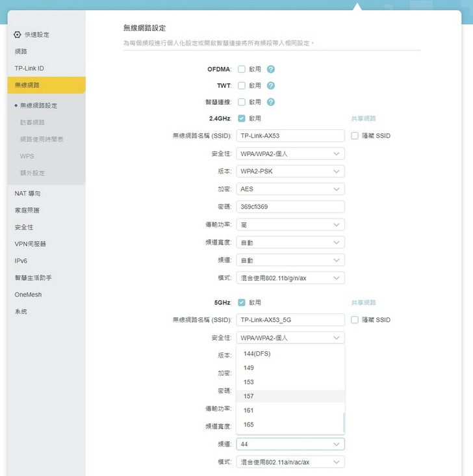This screenshot has height=476, width=473.
Task: Go to 訪客網路 in the sidebar
Action: pos(32,122)
